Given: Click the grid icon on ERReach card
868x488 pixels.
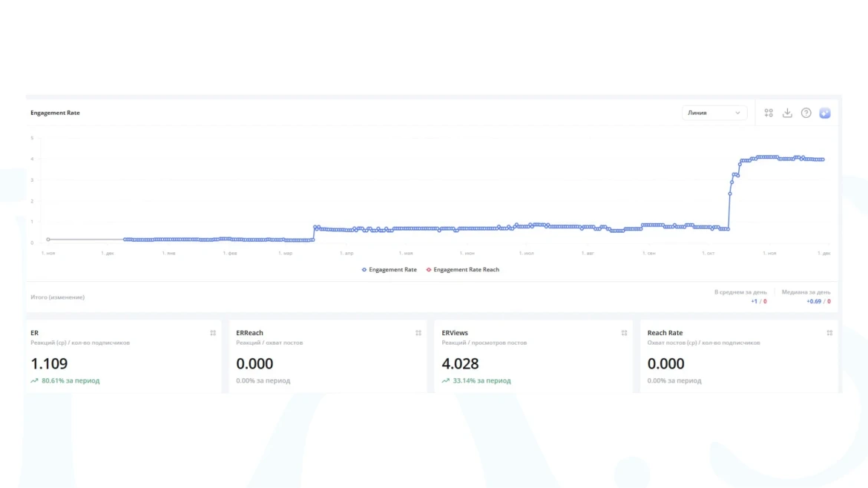Looking at the screenshot, I should click(418, 333).
